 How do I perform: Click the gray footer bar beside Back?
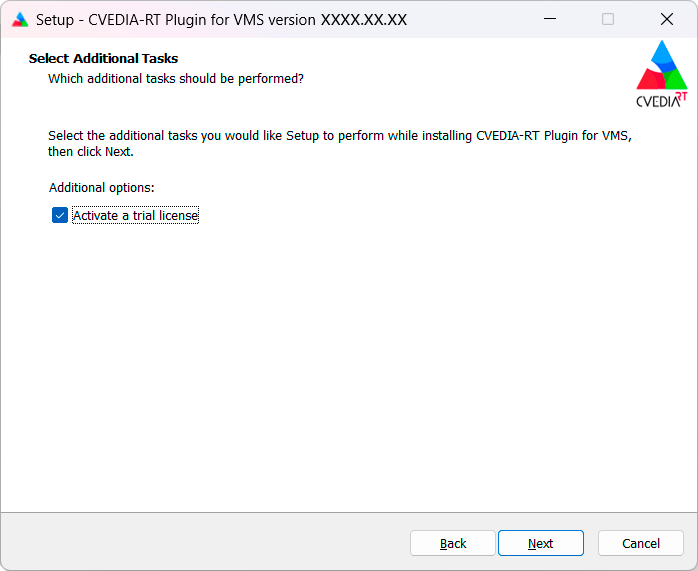(205, 542)
